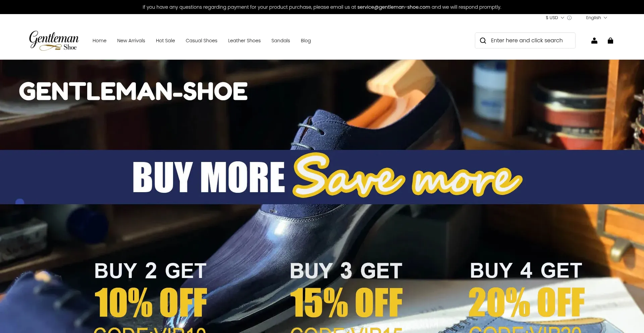644x333 pixels.
Task: Click the chevron next to English
Action: click(605, 18)
